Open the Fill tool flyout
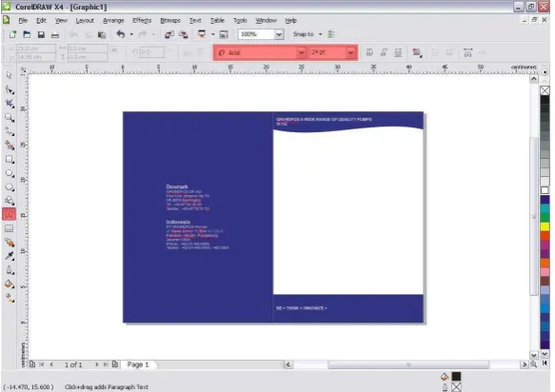Image resolution: width=555 pixels, height=392 pixels. tap(10, 284)
